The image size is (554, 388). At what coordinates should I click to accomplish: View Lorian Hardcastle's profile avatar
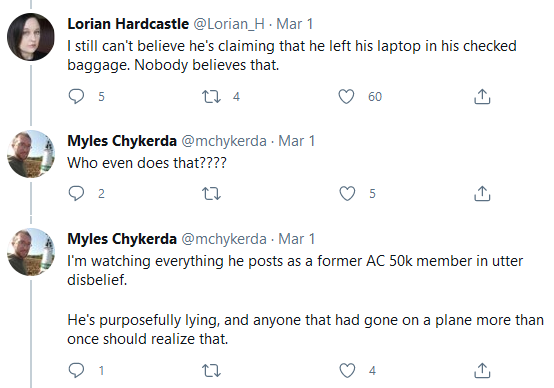click(x=31, y=37)
